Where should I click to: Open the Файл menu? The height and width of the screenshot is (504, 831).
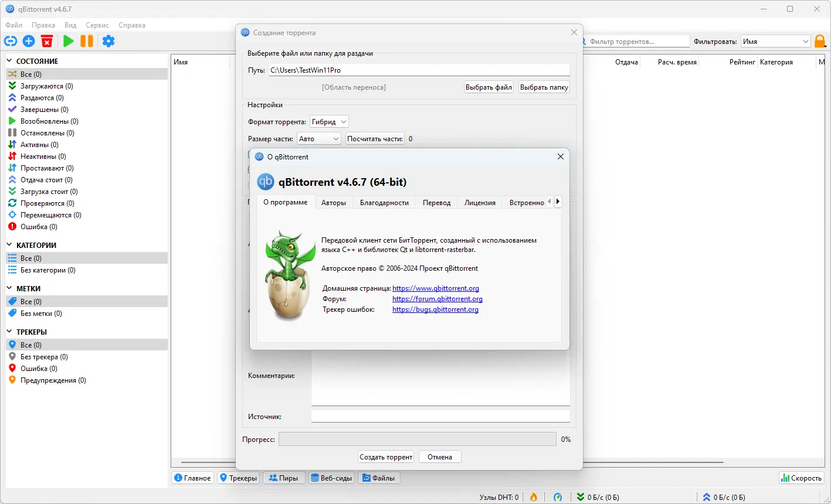[x=14, y=25]
